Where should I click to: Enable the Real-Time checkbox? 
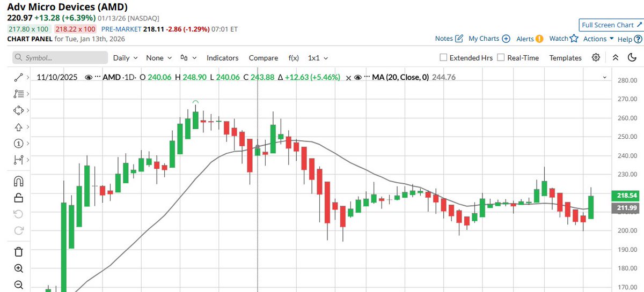coord(501,57)
